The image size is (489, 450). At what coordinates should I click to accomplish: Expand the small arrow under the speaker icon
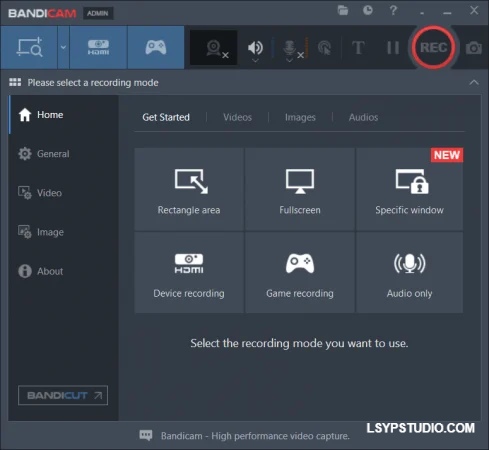tap(255, 60)
